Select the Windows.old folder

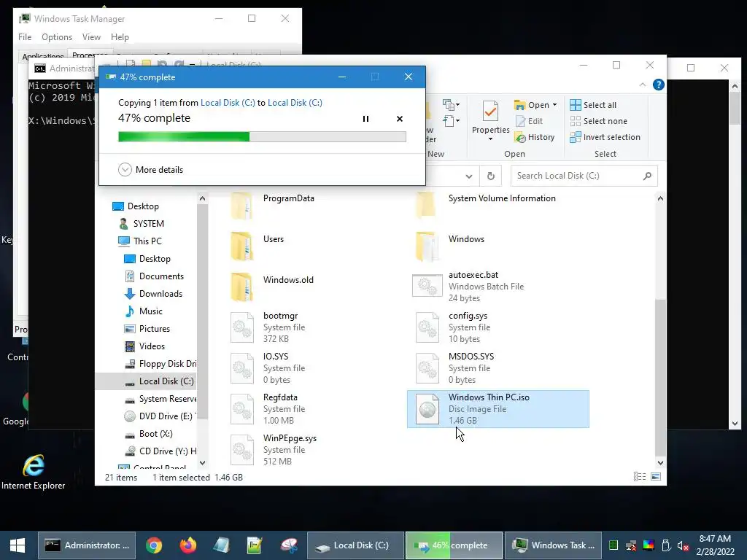[272, 287]
